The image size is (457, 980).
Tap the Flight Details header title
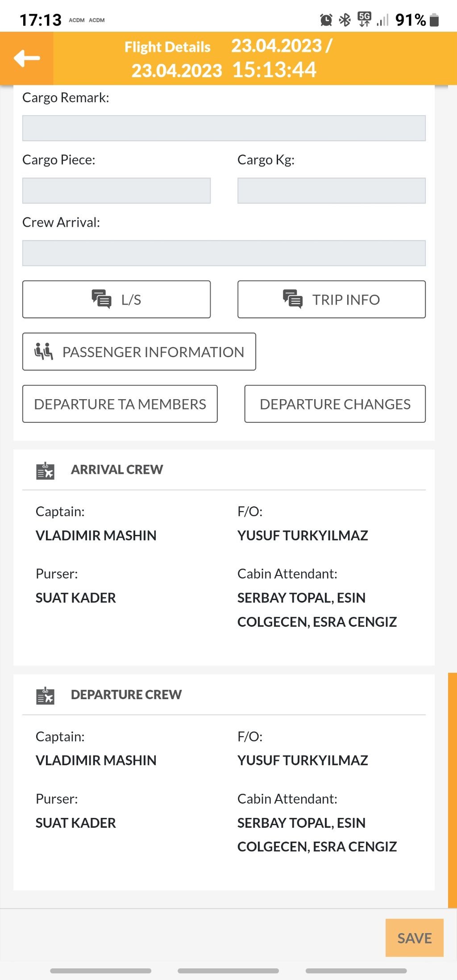167,47
